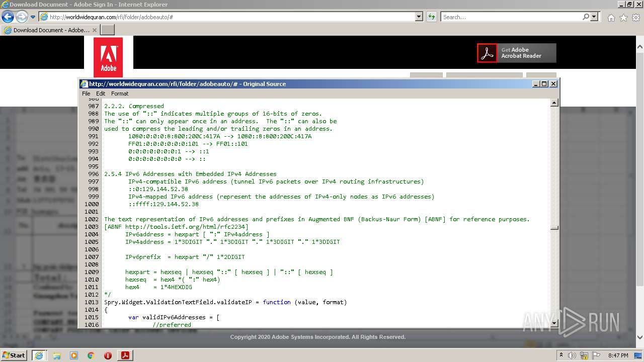644x362 pixels.
Task: Minimize the Original Source window
Action: (536, 84)
